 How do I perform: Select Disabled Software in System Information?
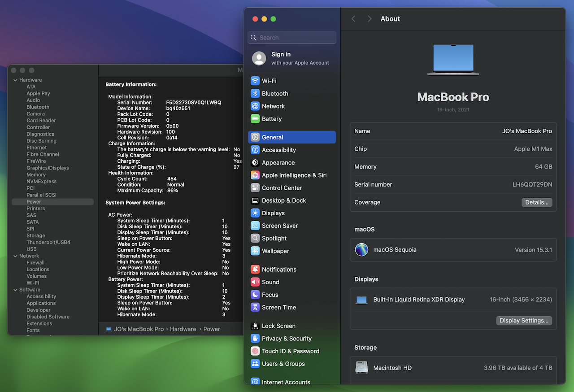coord(48,317)
